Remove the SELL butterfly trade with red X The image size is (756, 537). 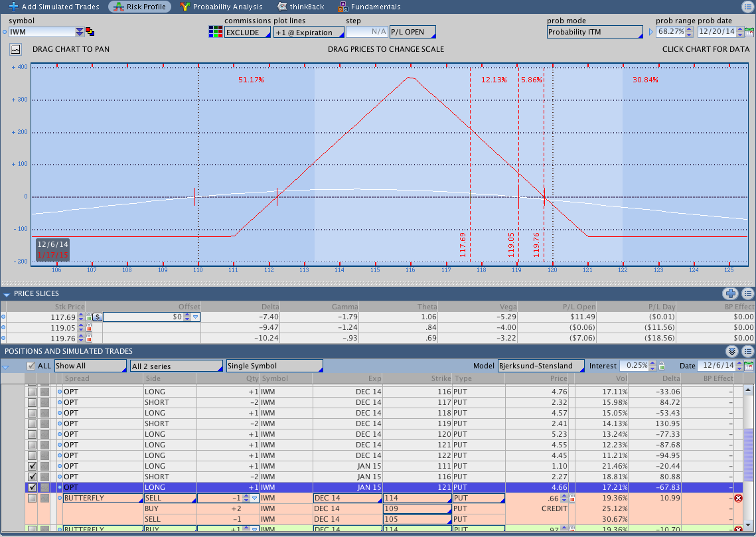[738, 499]
